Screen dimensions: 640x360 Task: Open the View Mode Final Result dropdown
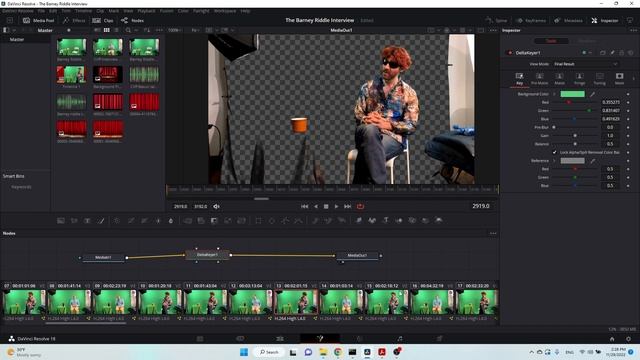click(x=586, y=64)
